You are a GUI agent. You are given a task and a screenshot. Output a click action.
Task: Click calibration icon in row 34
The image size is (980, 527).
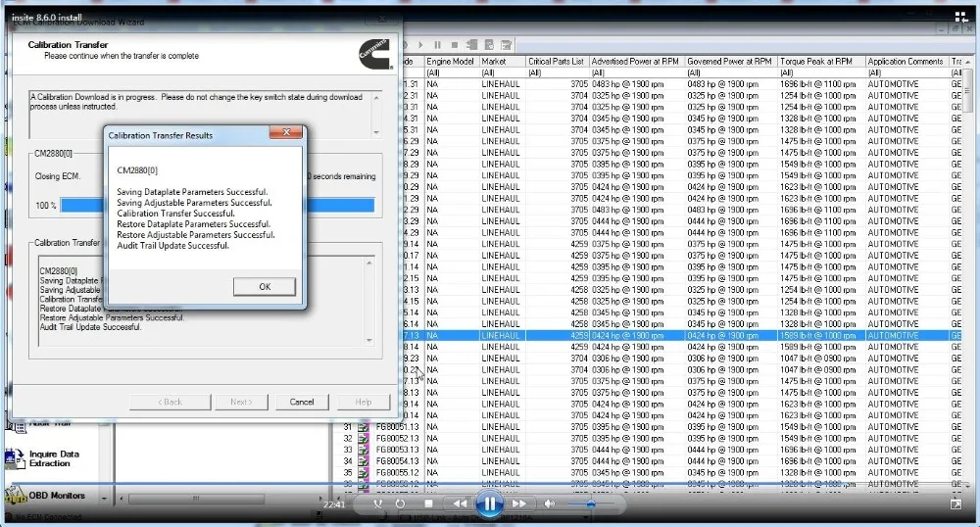(x=364, y=461)
